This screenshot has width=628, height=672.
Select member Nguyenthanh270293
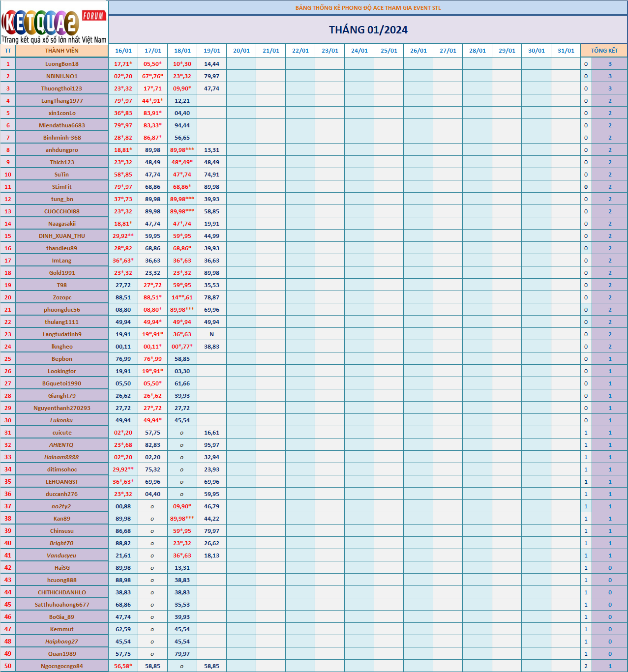click(x=62, y=408)
